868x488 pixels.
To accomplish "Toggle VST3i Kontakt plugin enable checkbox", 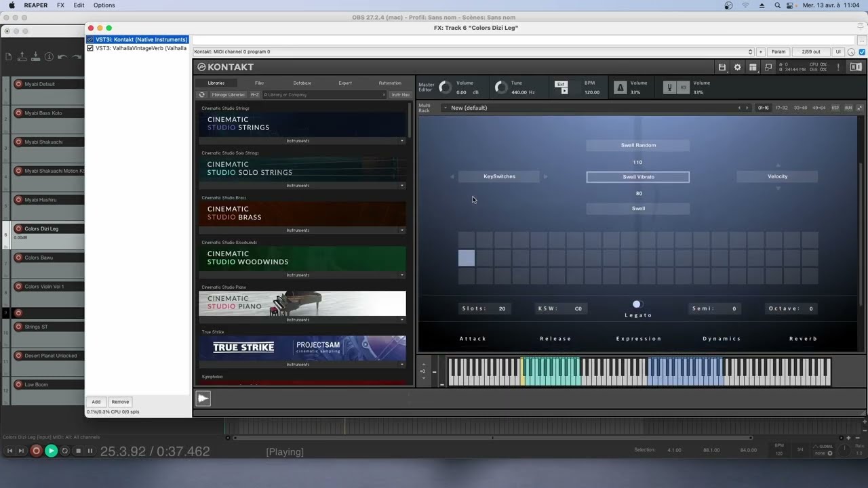I will [x=90, y=39].
